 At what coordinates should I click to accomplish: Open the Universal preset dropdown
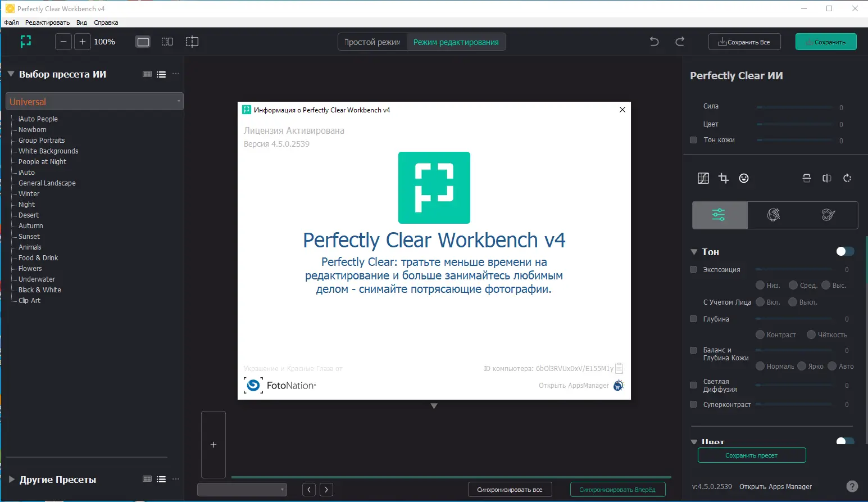[94, 101]
